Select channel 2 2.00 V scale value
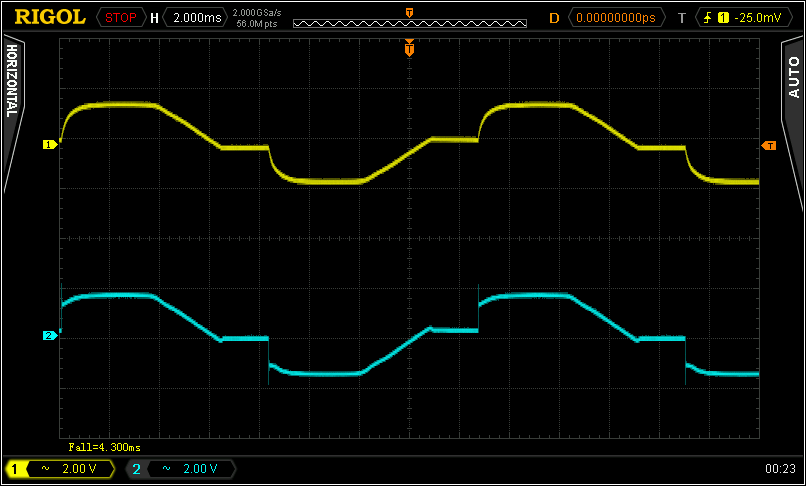The height and width of the screenshot is (486, 806). click(x=200, y=469)
